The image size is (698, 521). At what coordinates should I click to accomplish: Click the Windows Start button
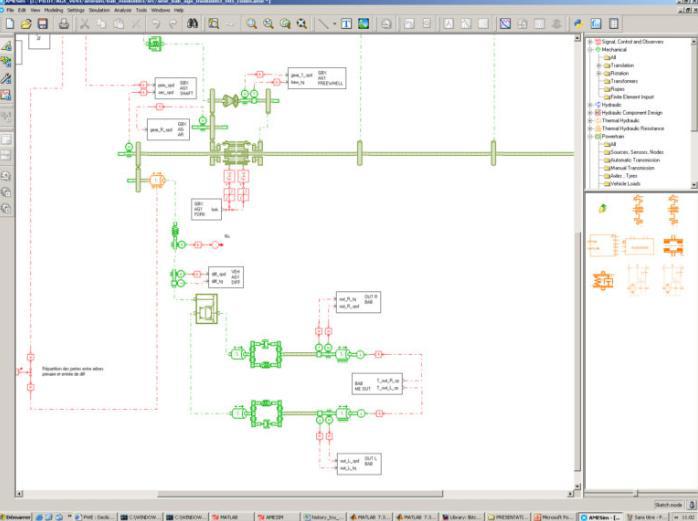(x=16, y=517)
